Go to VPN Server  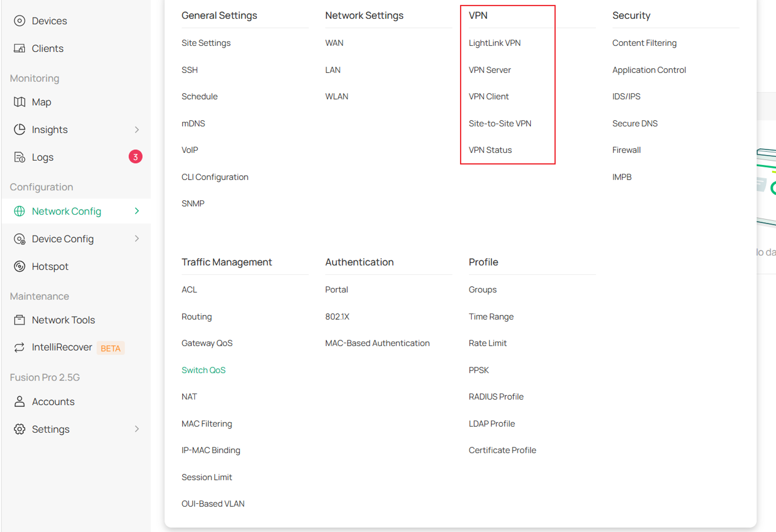point(490,70)
